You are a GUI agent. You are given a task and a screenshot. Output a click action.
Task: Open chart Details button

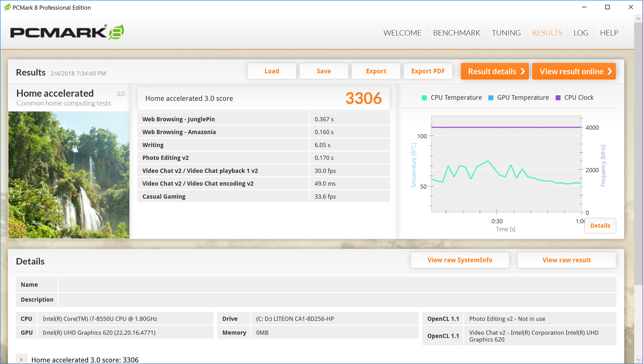(x=600, y=225)
